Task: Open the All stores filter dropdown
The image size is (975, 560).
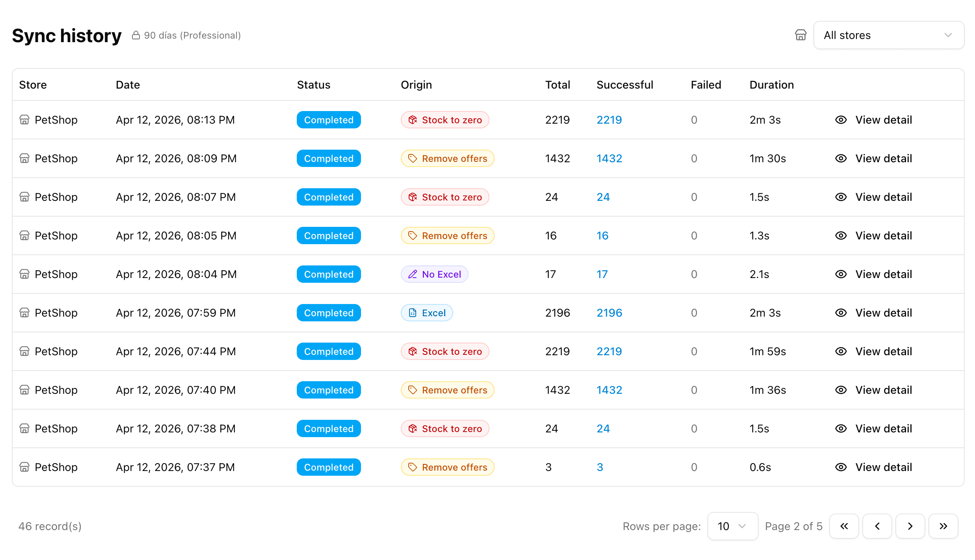Action: (x=888, y=35)
